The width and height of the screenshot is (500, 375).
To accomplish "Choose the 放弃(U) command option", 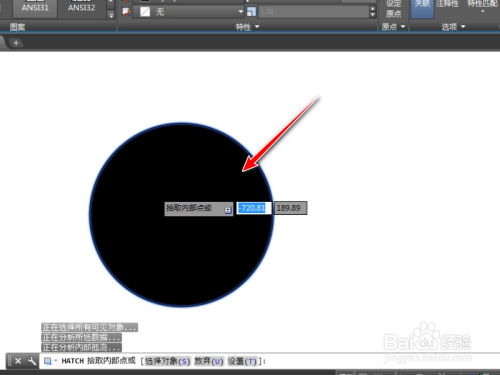I will (x=209, y=361).
